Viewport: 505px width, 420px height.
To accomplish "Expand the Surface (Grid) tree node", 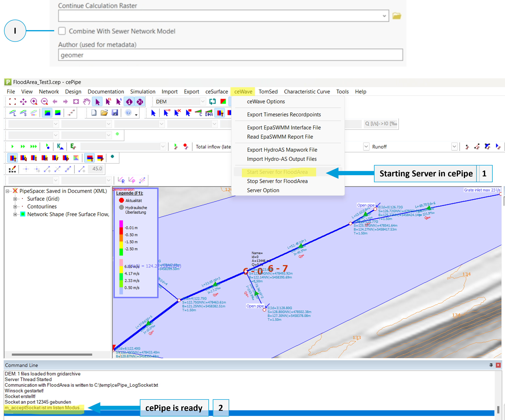I will click(x=15, y=199).
